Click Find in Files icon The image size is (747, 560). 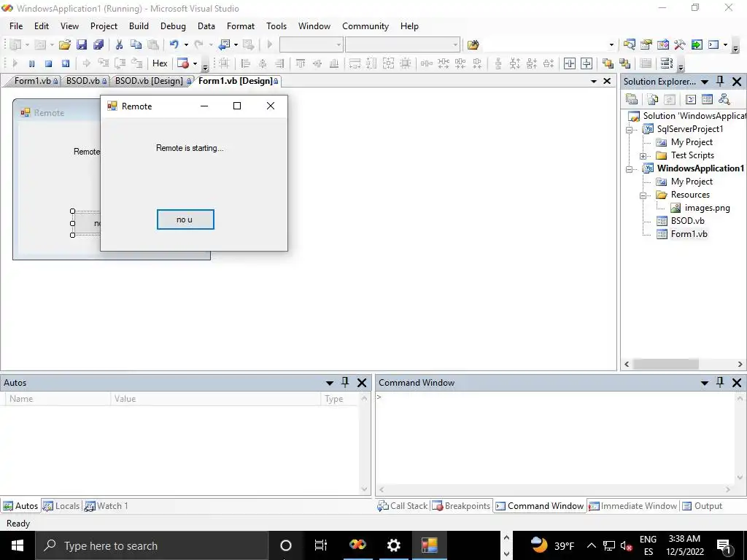473,44
